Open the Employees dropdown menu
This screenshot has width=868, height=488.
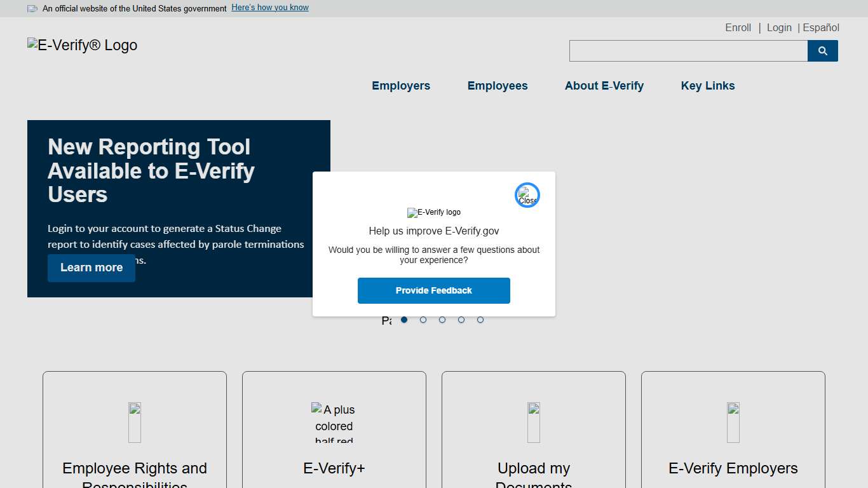(498, 86)
